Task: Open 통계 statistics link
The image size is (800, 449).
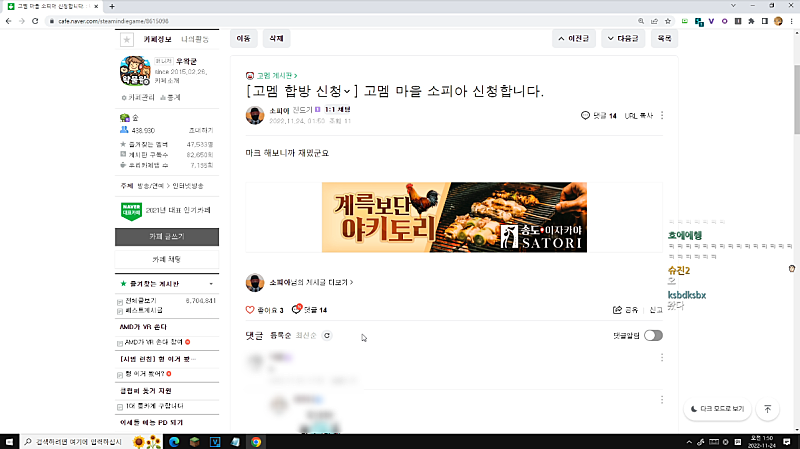Action: pos(170,97)
